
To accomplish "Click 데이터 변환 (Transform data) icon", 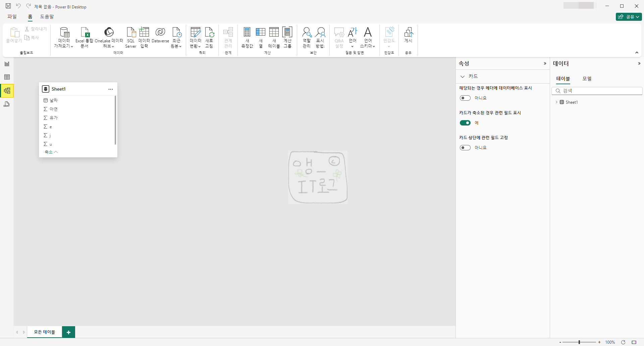I will tap(196, 38).
